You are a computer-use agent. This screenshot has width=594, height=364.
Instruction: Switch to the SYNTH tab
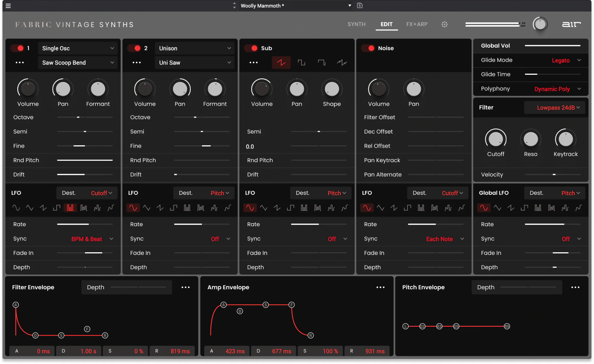coord(356,24)
